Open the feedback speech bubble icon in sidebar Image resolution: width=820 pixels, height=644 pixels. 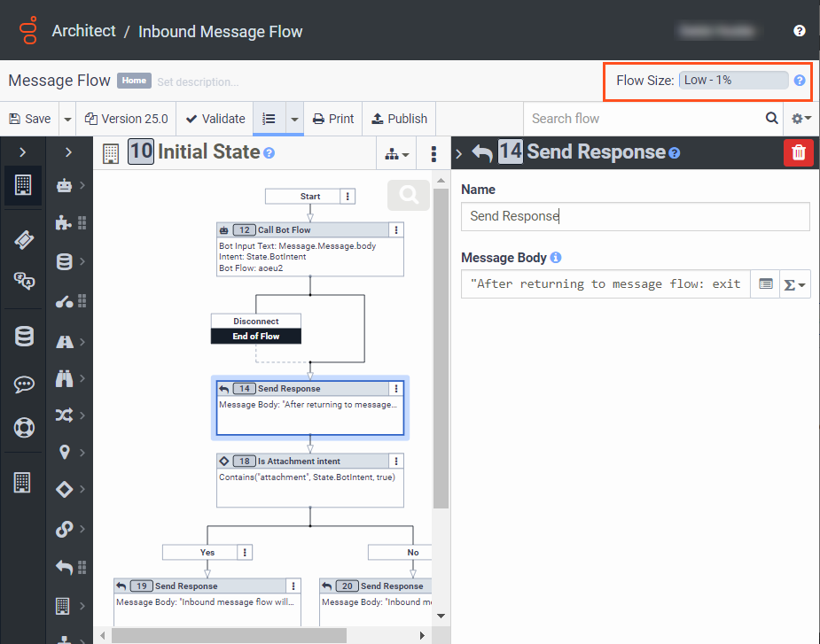(x=24, y=384)
